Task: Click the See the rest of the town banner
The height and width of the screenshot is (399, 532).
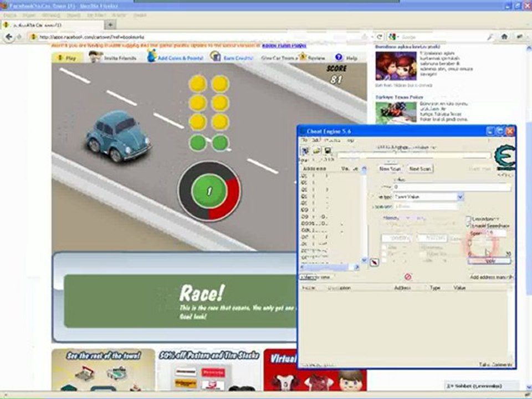Action: (x=103, y=370)
